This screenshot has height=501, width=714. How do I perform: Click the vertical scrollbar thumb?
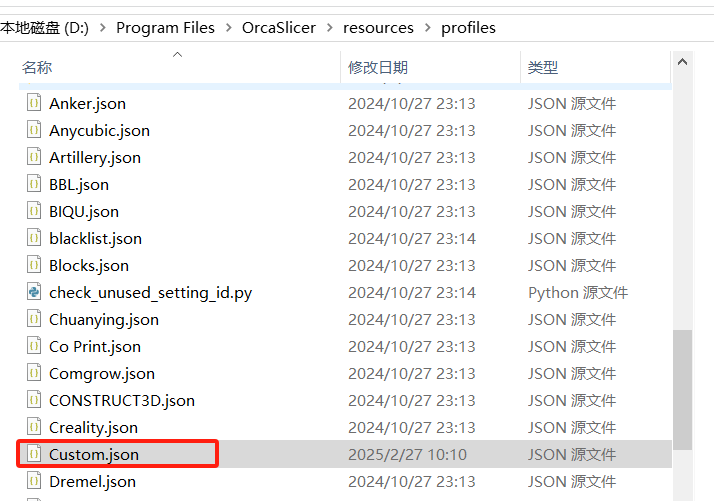coord(682,390)
